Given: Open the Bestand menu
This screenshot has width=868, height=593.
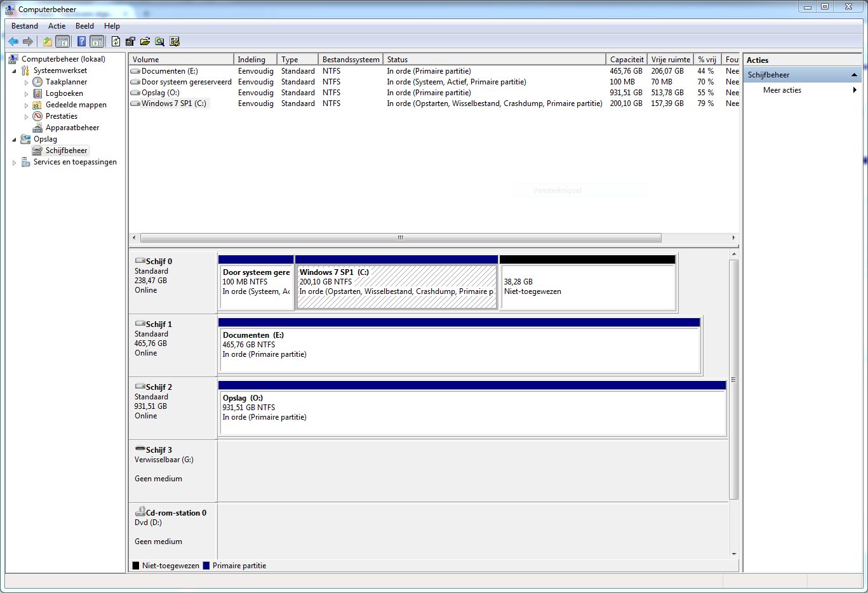Looking at the screenshot, I should (25, 26).
